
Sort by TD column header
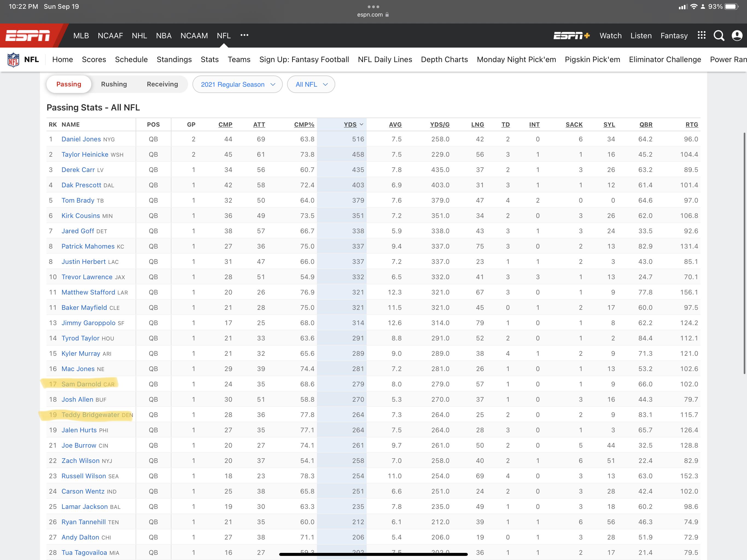click(x=506, y=125)
